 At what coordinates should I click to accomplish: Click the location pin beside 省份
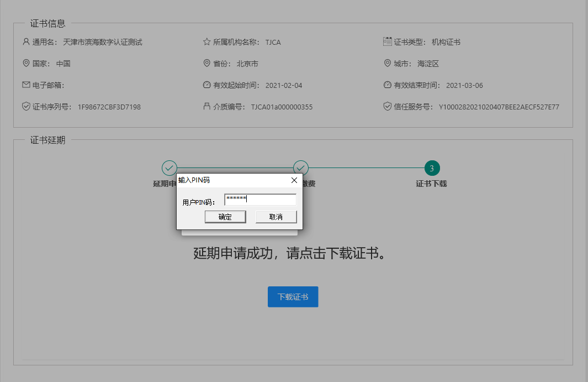coord(207,63)
